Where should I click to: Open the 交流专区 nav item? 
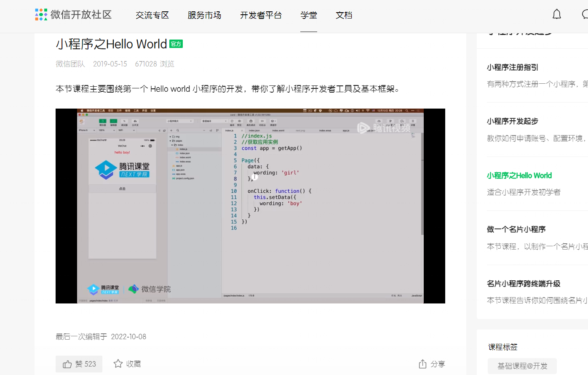click(152, 15)
